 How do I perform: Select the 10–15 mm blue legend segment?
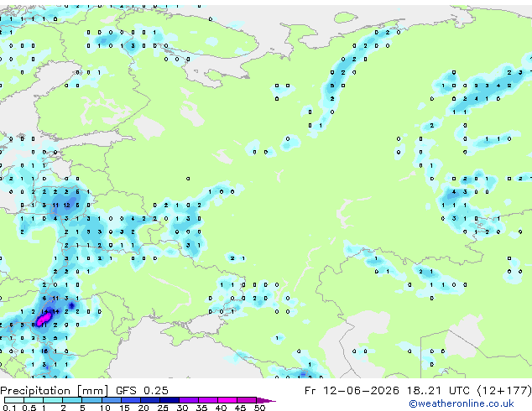[111, 400]
